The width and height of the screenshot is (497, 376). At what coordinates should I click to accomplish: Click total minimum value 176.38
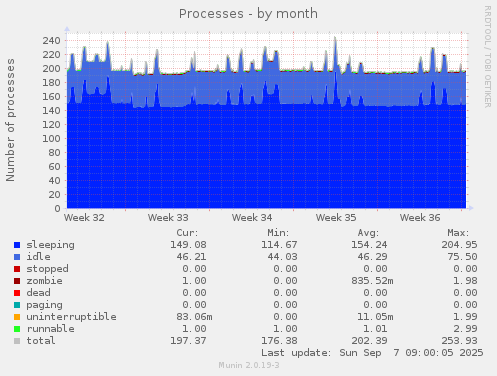[279, 341]
